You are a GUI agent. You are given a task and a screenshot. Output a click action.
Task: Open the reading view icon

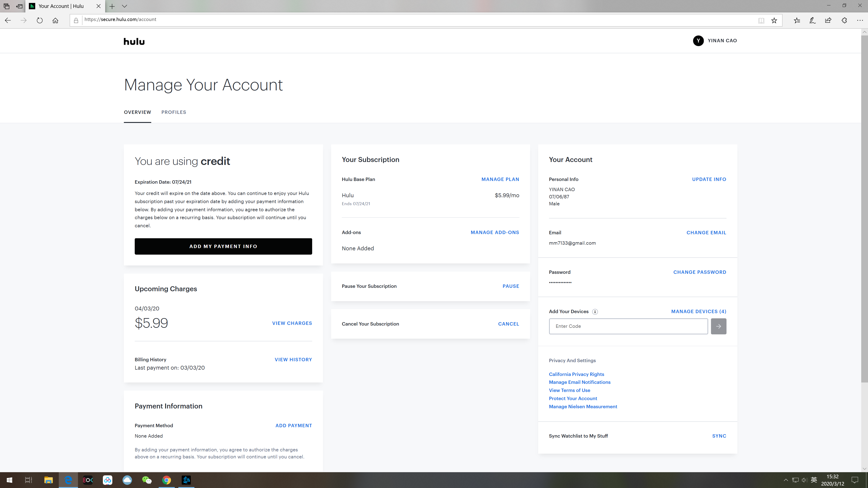(x=761, y=21)
